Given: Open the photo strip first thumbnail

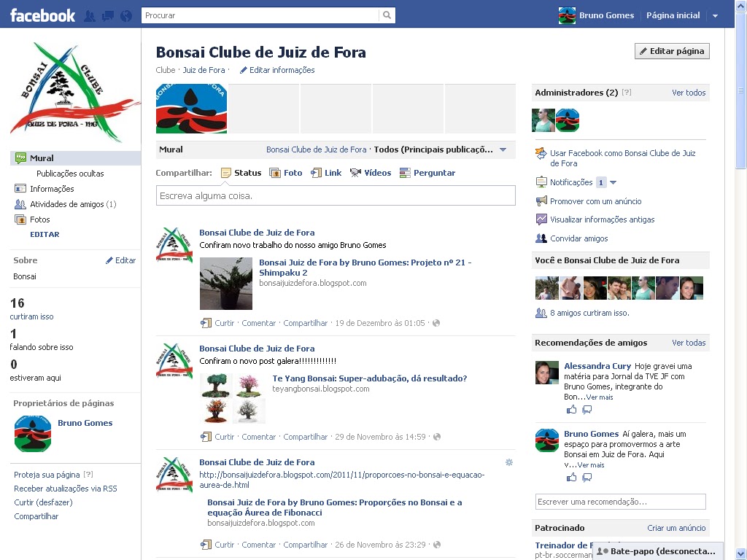Looking at the screenshot, I should (192, 109).
